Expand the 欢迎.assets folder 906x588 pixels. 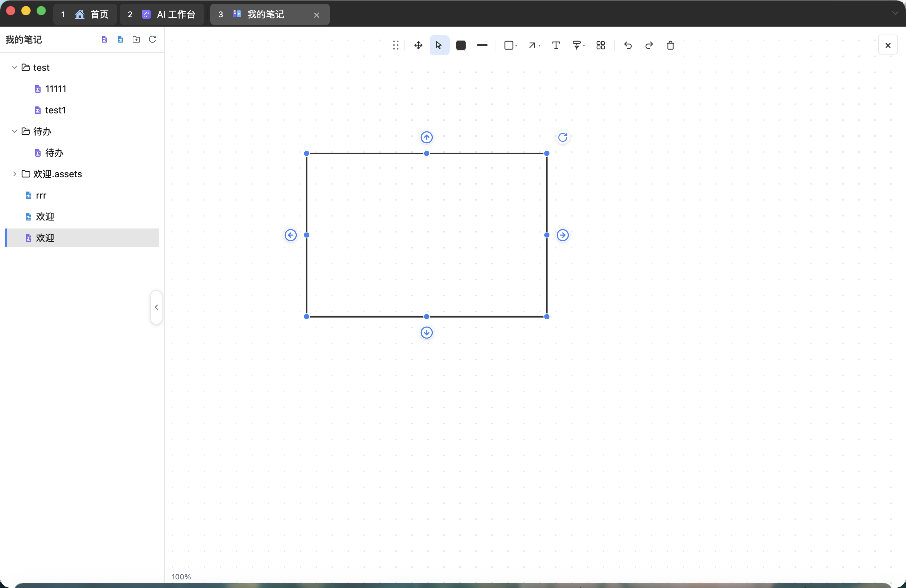[14, 174]
